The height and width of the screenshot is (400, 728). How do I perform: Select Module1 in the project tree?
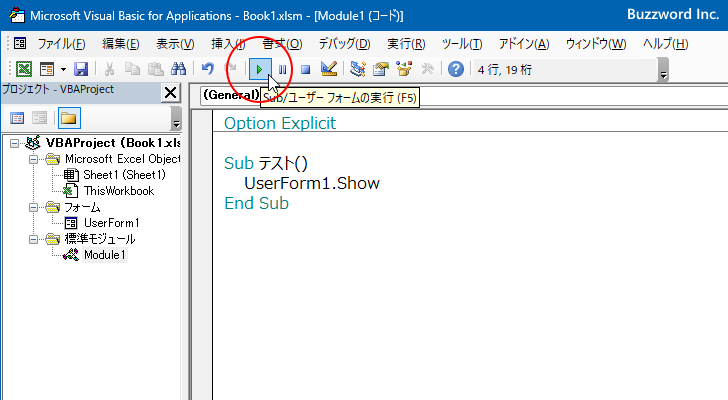tap(104, 255)
